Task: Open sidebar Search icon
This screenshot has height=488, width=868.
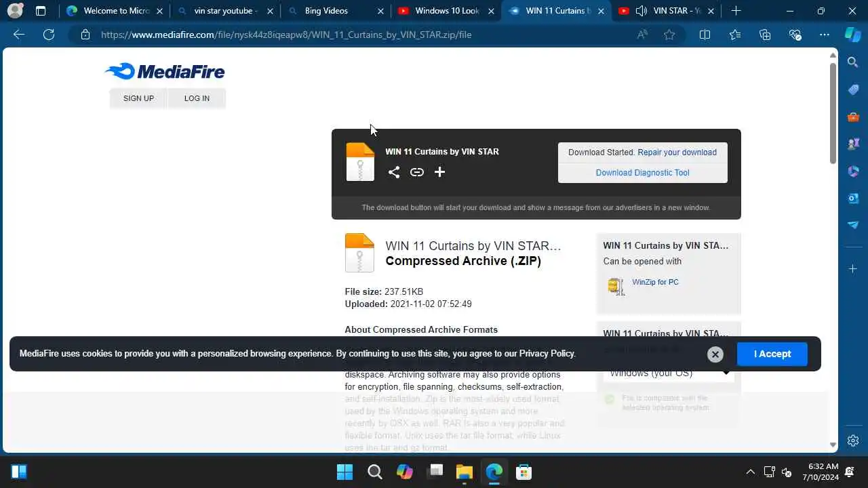Action: 853,62
